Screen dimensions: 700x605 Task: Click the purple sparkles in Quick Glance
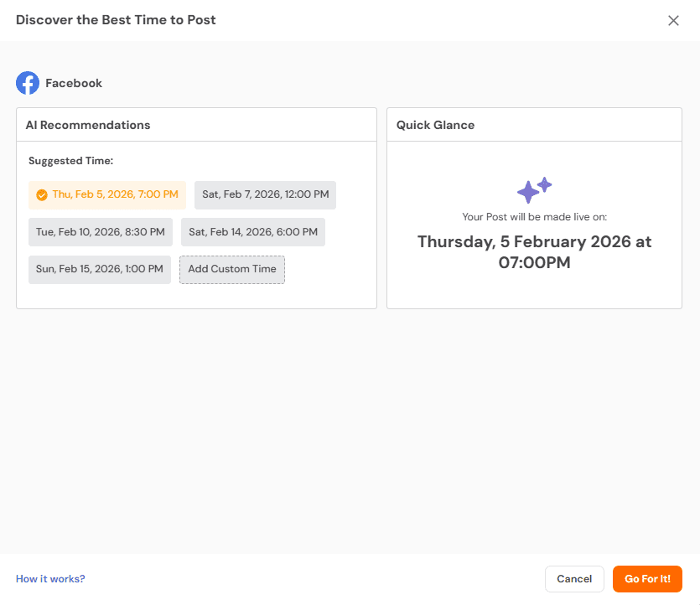[x=533, y=189]
